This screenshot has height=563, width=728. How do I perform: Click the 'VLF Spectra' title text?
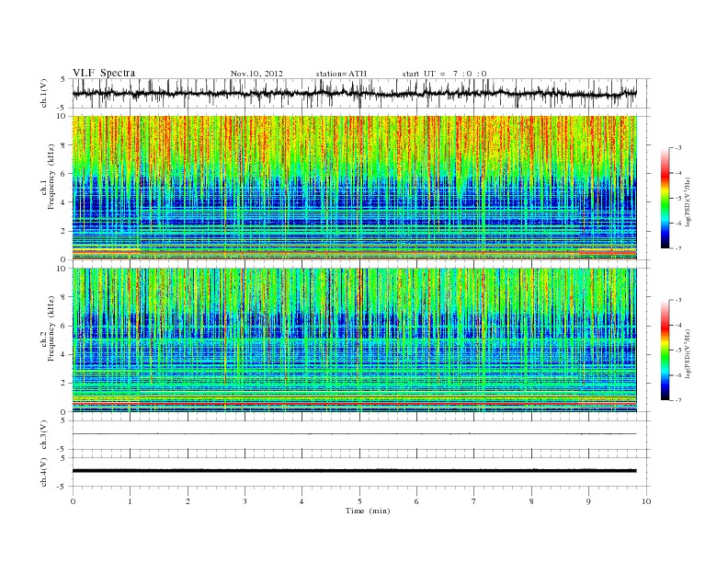click(104, 73)
